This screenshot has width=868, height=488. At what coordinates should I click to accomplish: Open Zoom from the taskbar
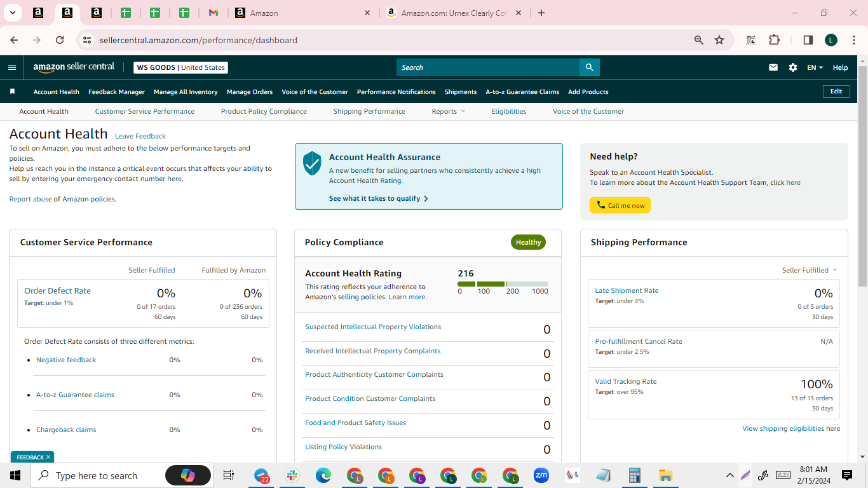pyautogui.click(x=541, y=475)
